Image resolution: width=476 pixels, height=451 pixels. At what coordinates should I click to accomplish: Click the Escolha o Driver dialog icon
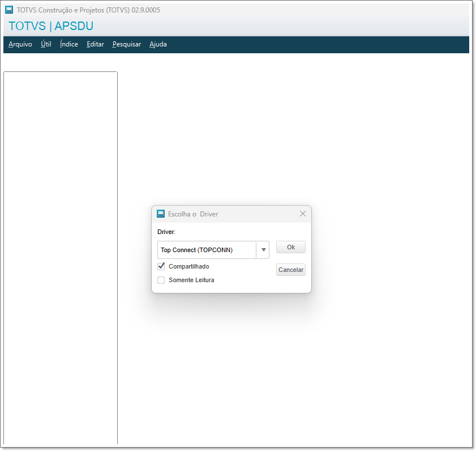[x=161, y=214]
